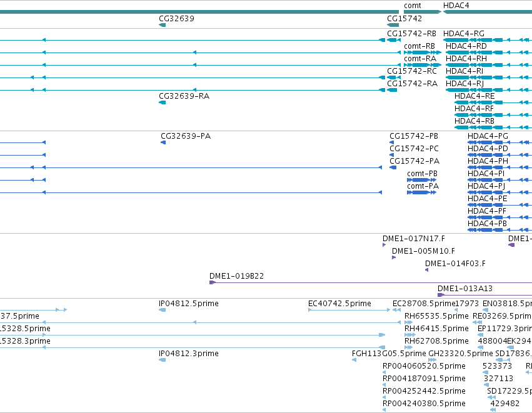The image size is (532, 413).
Task: Click the HDAC4-RJ transcript label
Action: coord(465,84)
